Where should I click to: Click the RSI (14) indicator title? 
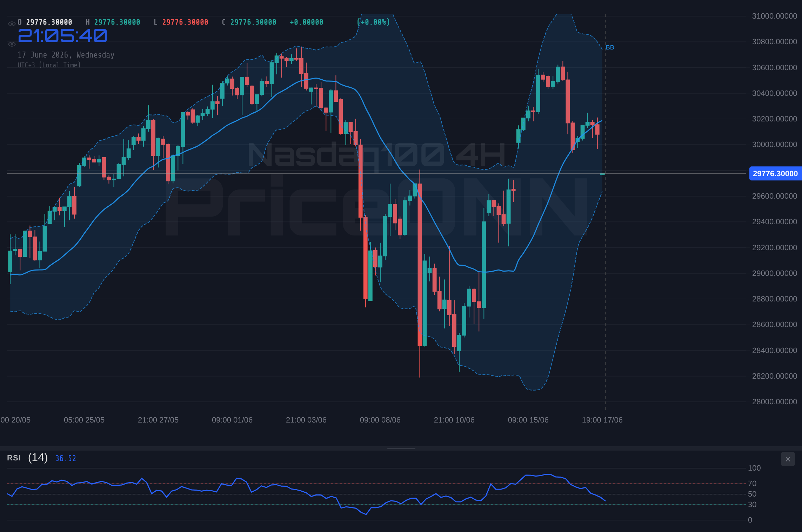(27, 458)
